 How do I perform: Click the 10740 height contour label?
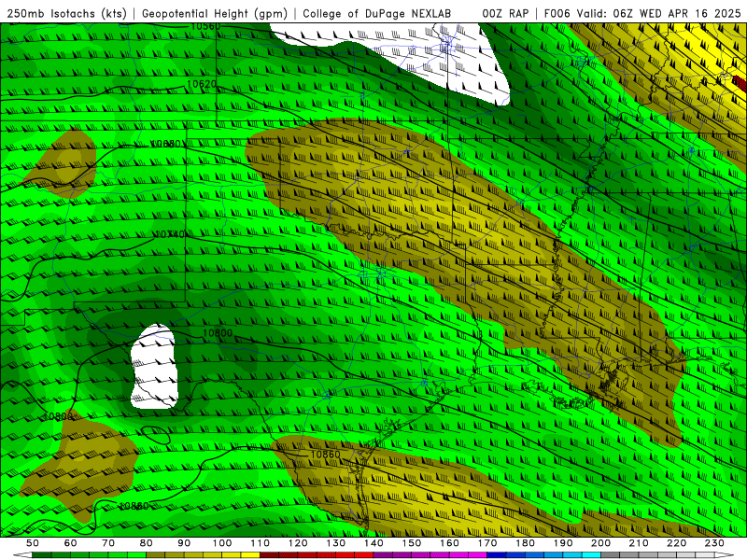click(x=170, y=234)
